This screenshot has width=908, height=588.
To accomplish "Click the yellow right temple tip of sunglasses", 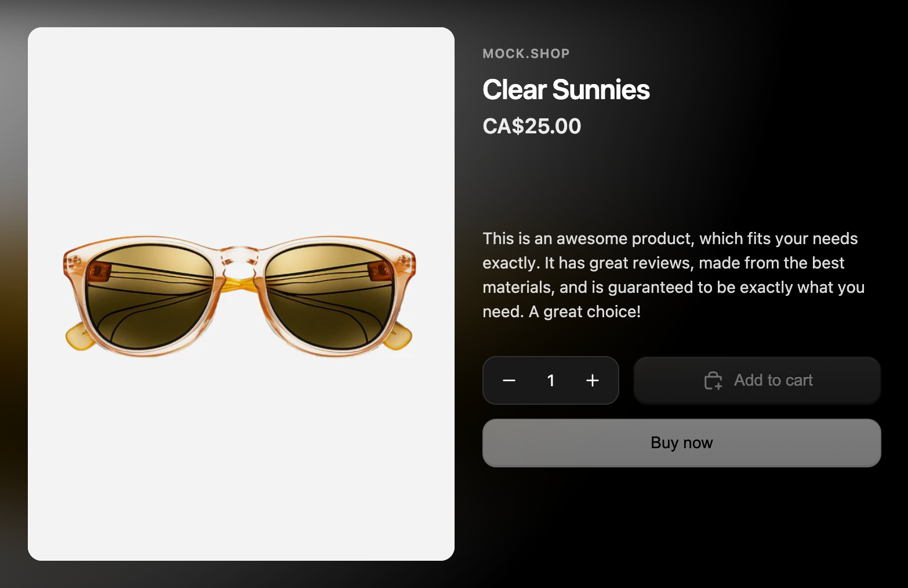I will click(399, 337).
